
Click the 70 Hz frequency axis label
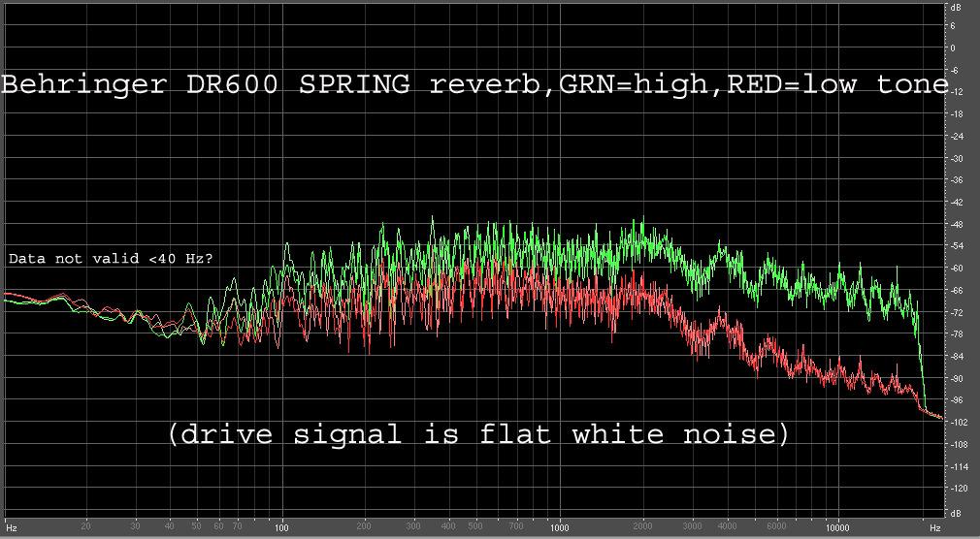[x=237, y=526]
